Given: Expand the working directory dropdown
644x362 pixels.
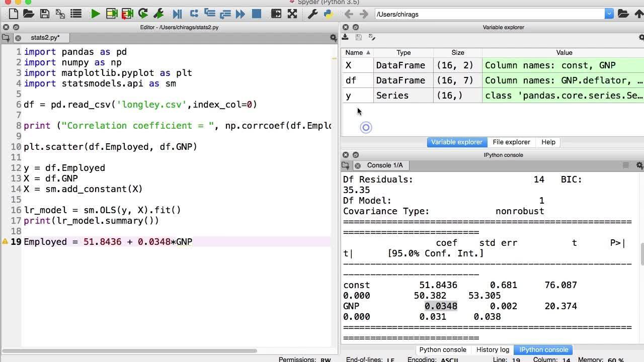Looking at the screenshot, I should 609,14.
